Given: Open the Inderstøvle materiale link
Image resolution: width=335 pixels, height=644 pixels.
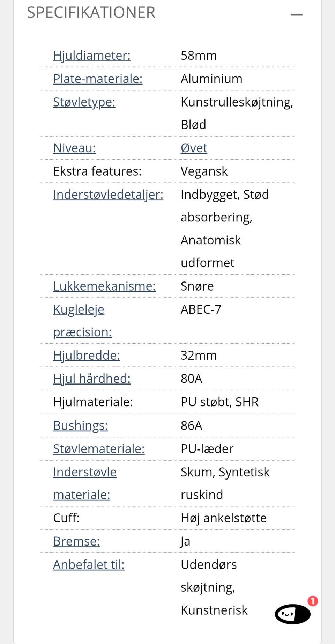Looking at the screenshot, I should [x=85, y=483].
